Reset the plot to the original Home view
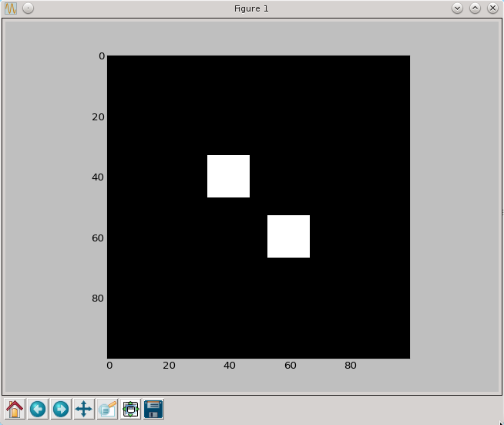 (x=14, y=409)
